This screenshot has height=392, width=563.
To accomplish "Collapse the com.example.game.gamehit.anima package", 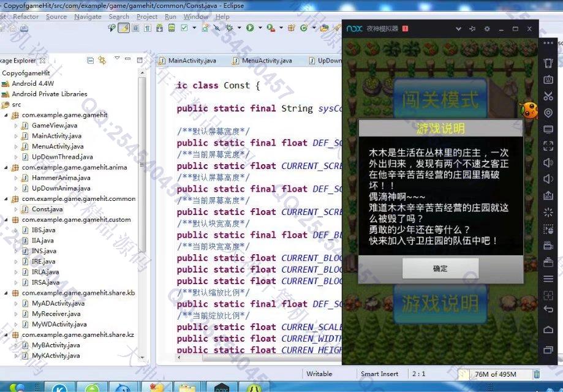I will click(6, 168).
